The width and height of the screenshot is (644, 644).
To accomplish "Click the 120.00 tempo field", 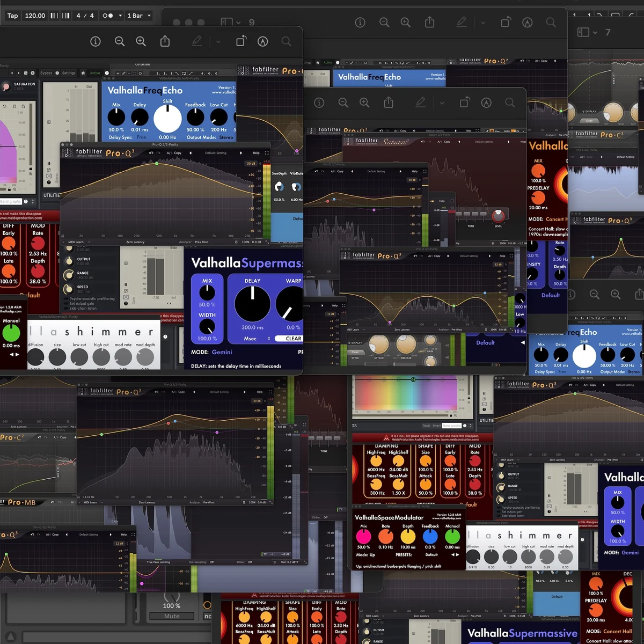I will pos(35,16).
